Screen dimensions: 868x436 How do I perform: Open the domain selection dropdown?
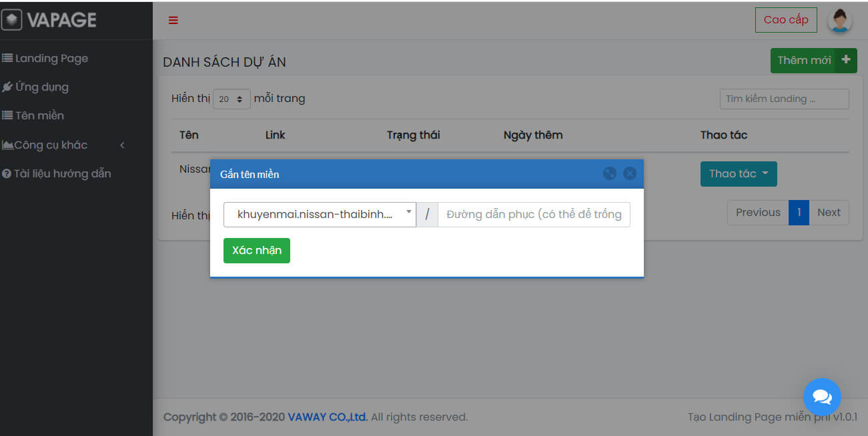pos(320,215)
